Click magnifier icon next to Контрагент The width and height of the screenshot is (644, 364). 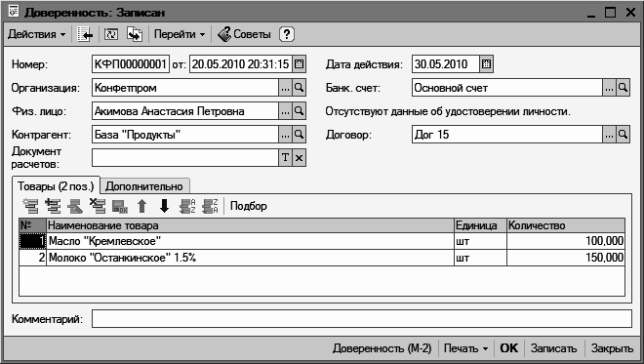[x=299, y=135]
